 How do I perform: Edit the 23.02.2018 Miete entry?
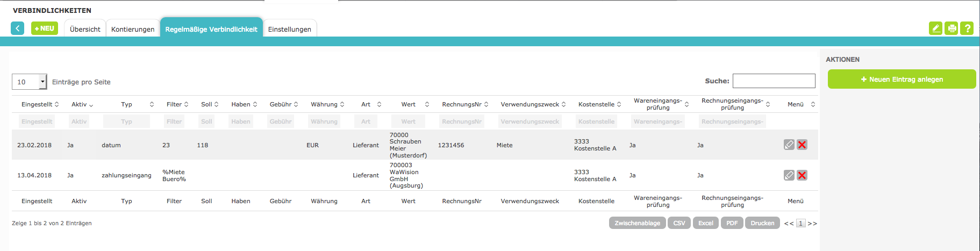[x=789, y=145]
